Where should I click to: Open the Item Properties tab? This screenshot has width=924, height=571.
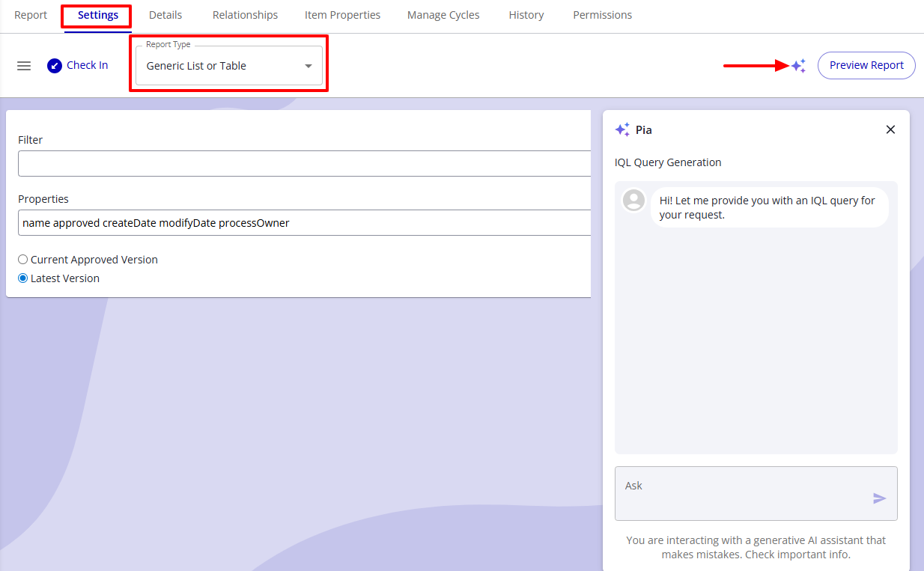[x=342, y=15]
